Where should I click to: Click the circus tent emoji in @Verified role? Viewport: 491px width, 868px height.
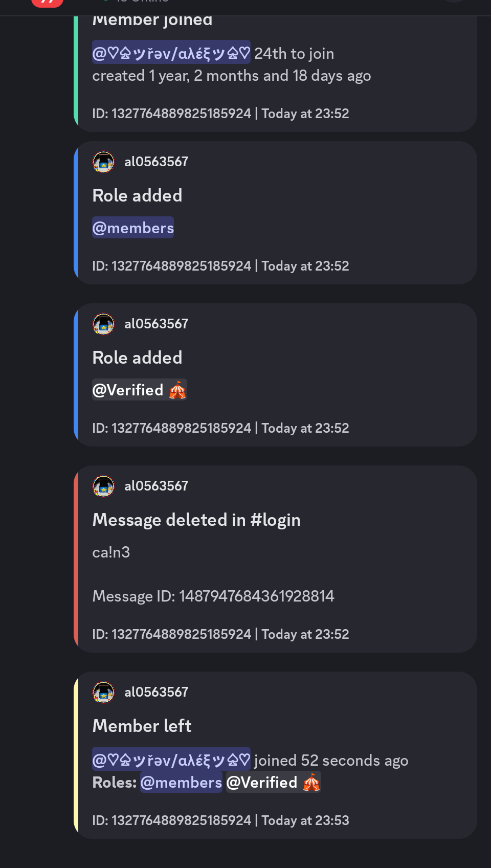pos(178,390)
